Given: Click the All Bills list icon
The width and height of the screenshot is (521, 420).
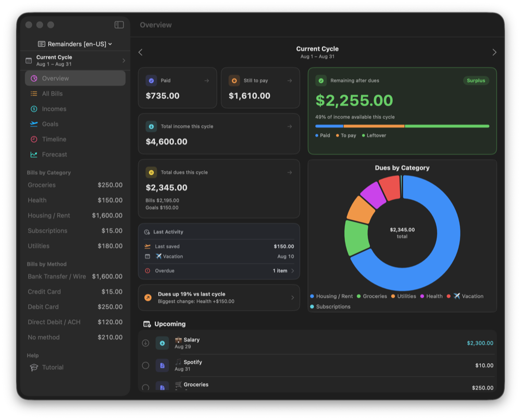Looking at the screenshot, I should pos(34,94).
